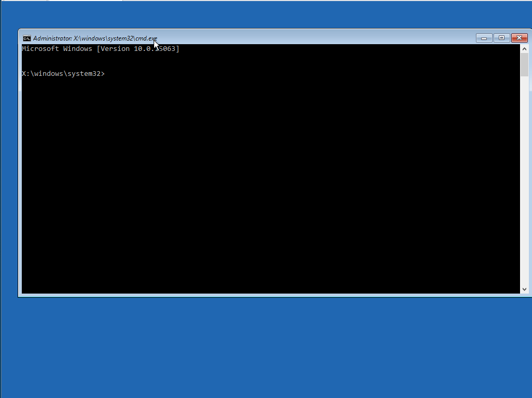The width and height of the screenshot is (532, 398).
Task: Click the Microsoft Windows [Version 10.0.15063] line
Action: click(x=101, y=48)
